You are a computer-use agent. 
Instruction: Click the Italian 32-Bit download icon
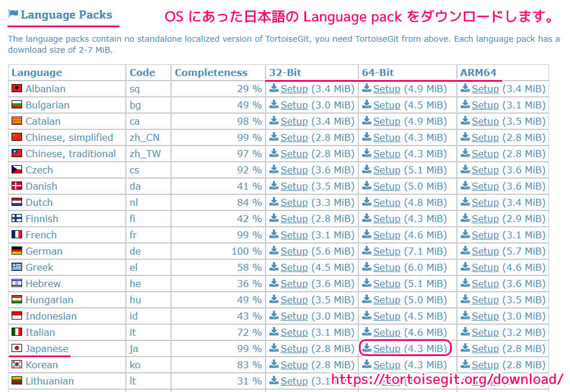click(x=274, y=332)
